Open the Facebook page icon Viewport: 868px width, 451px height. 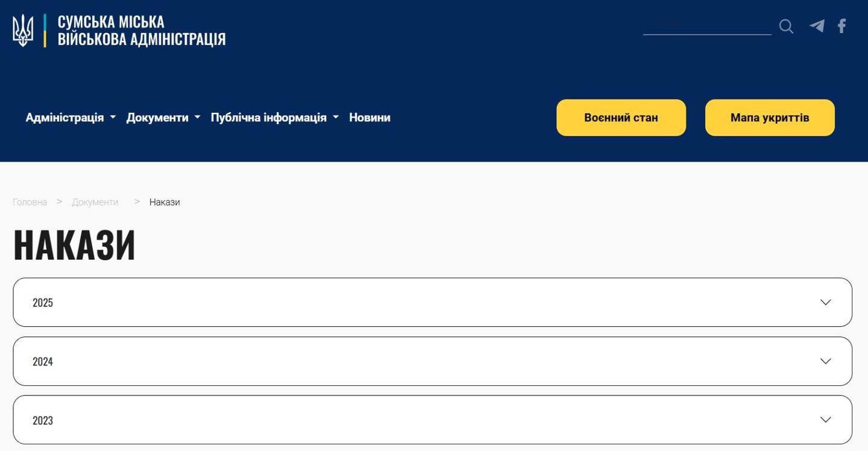842,26
